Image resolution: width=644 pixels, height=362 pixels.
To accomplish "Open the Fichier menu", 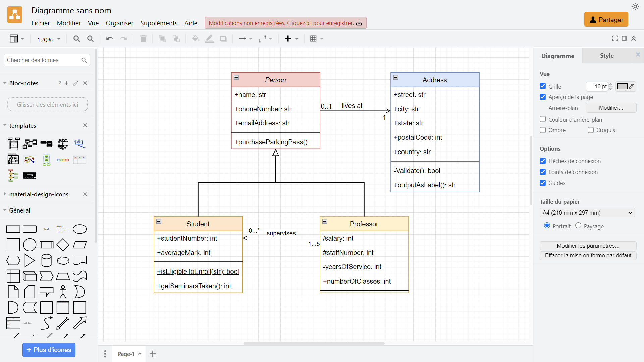I will (x=41, y=23).
